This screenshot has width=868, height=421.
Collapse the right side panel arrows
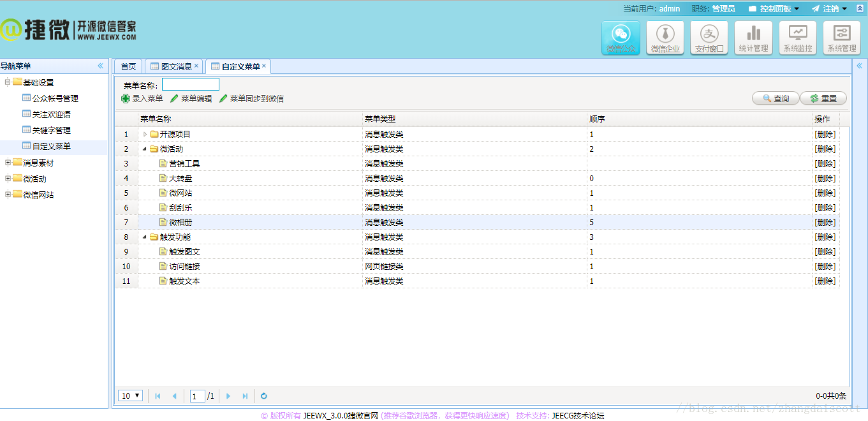point(859,66)
